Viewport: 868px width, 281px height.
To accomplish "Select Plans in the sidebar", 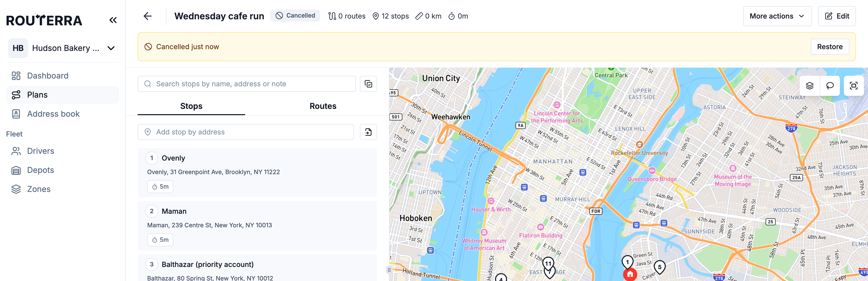I will click(x=62, y=95).
